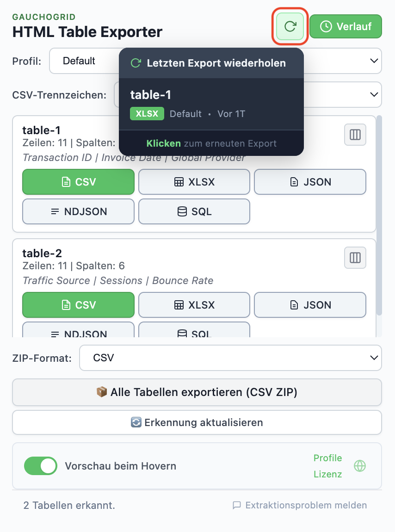Open the Verlauf history panel
The image size is (395, 532).
(346, 26)
